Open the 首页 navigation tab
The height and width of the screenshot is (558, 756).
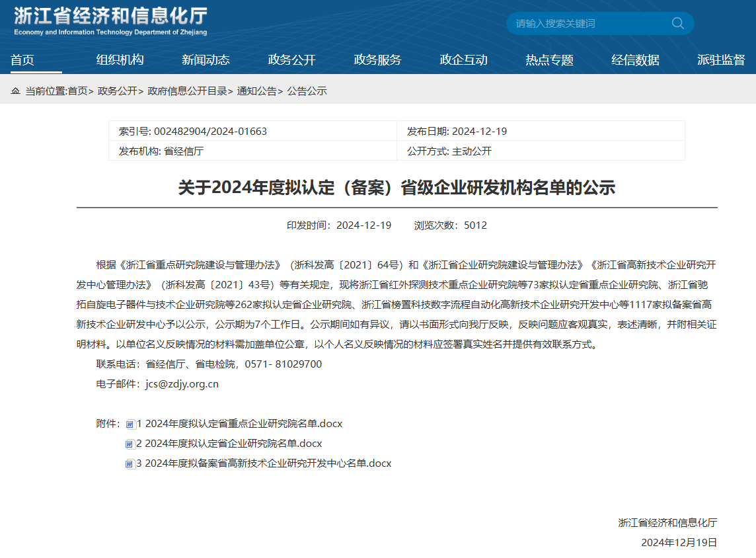(x=22, y=60)
